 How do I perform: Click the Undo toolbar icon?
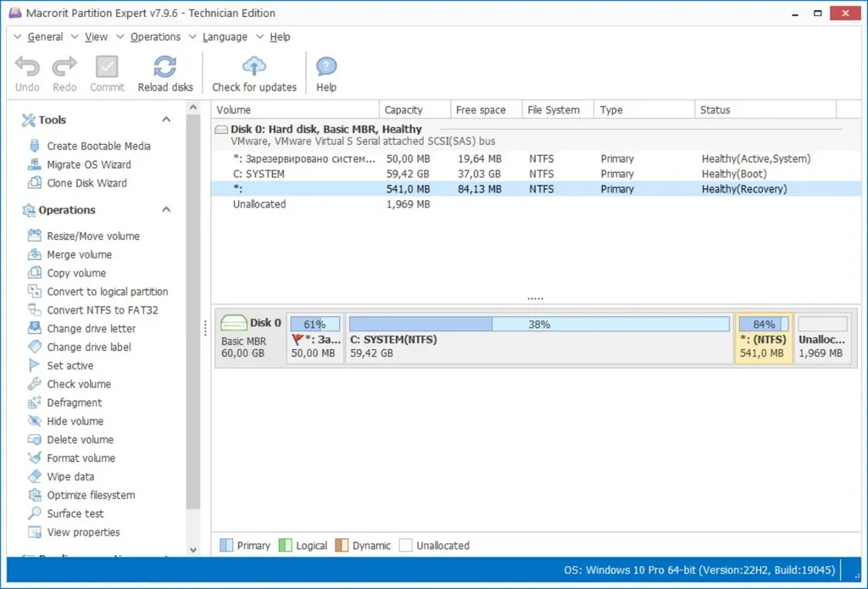coord(27,67)
